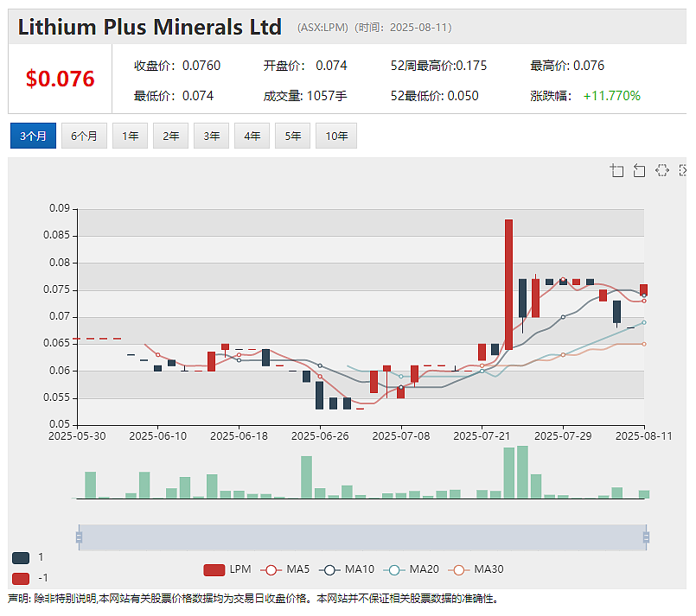Click the 2025-05-30 x-axis date label
The image size is (696, 616).
click(77, 436)
